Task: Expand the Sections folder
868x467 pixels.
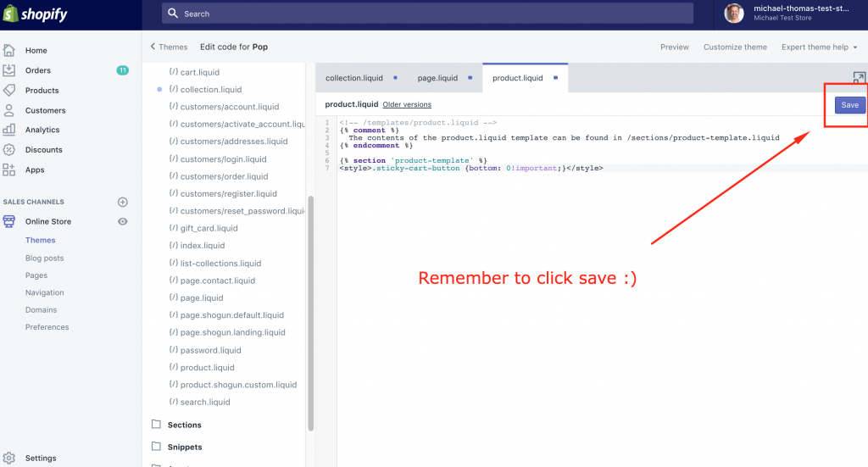Action: tap(184, 425)
